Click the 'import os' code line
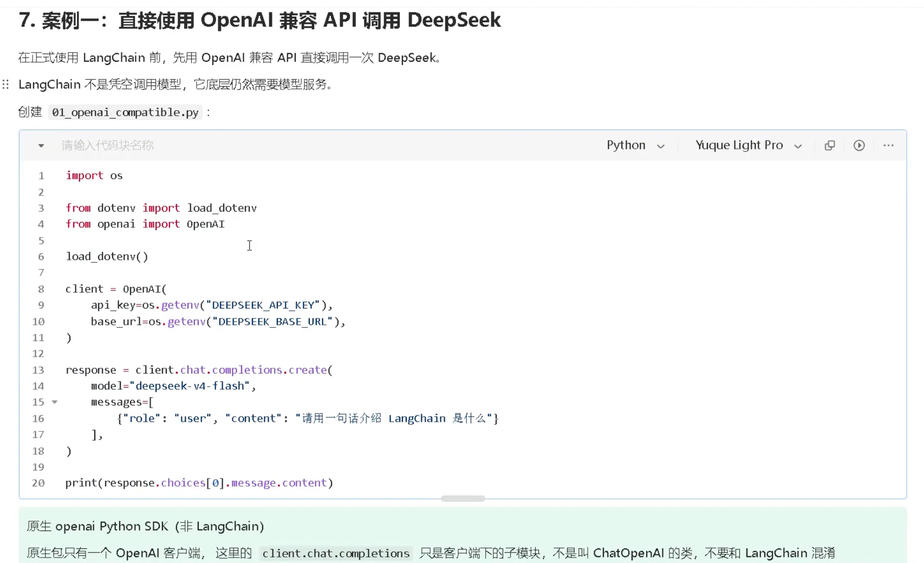Viewport: 924px width, 563px height. [x=94, y=175]
